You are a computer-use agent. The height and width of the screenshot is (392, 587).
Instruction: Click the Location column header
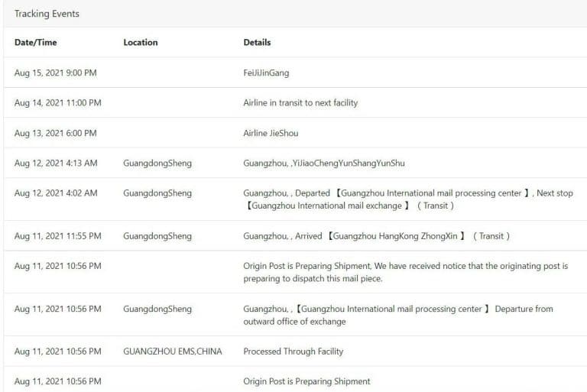click(141, 43)
